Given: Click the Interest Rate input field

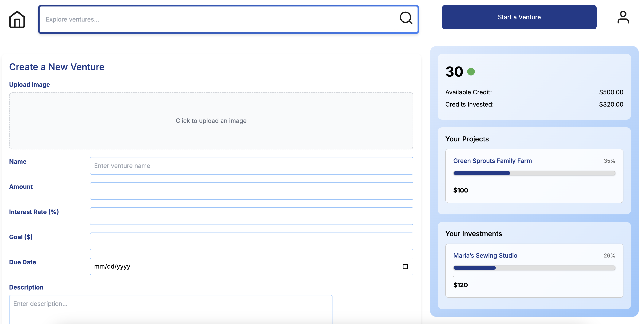Looking at the screenshot, I should (x=251, y=216).
